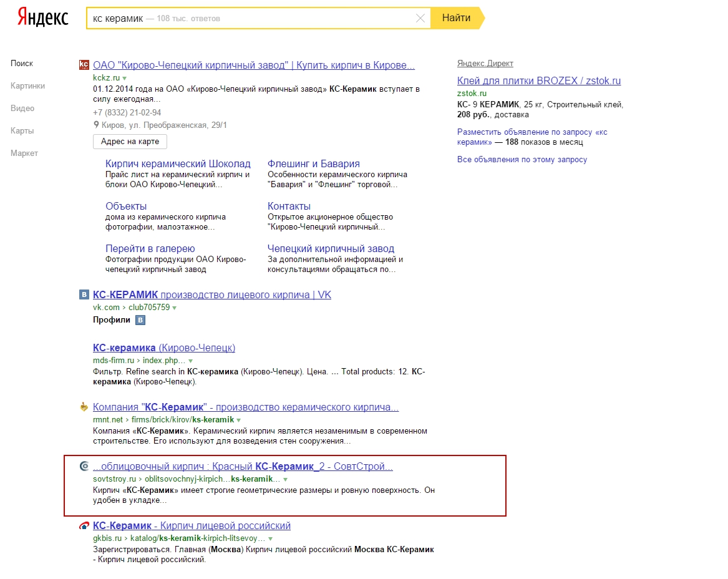Click the map pin icon near Киров address
The width and height of the screenshot is (728, 579).
pyautogui.click(x=96, y=124)
